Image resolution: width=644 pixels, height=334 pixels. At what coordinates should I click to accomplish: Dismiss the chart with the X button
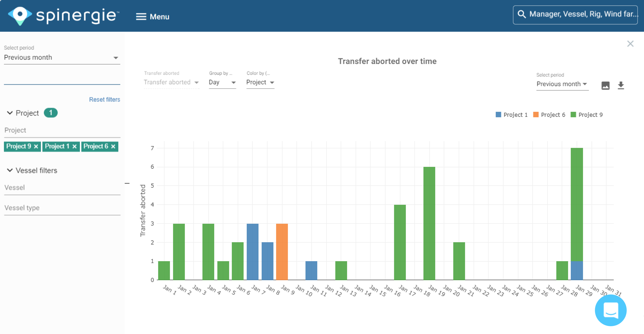pyautogui.click(x=630, y=44)
